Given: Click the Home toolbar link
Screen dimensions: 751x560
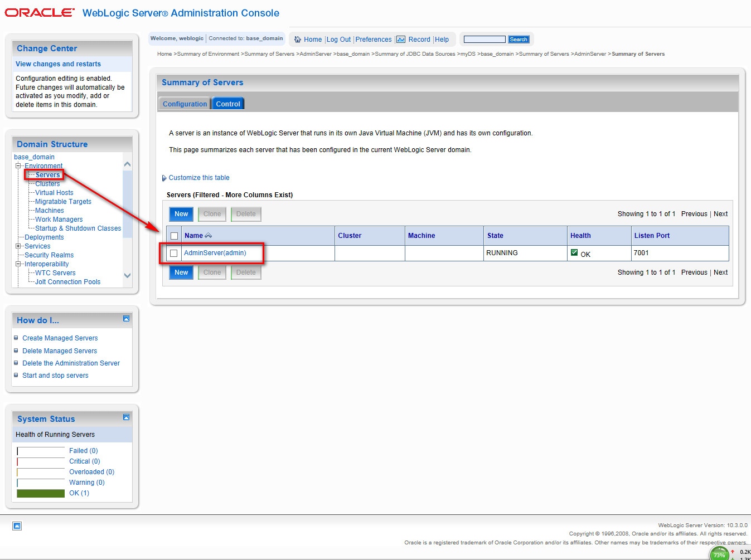Looking at the screenshot, I should [x=313, y=40].
